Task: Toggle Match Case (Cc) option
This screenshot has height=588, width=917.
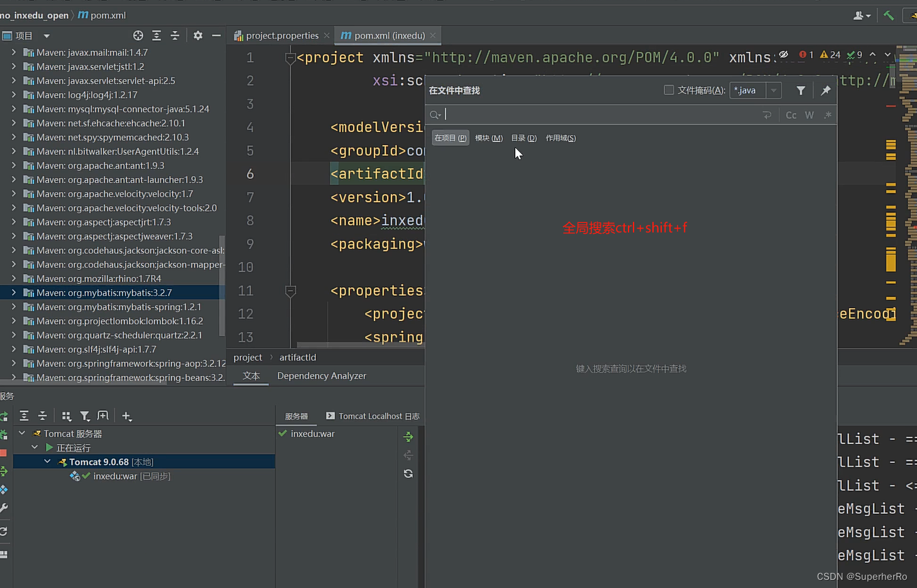Action: coord(791,115)
